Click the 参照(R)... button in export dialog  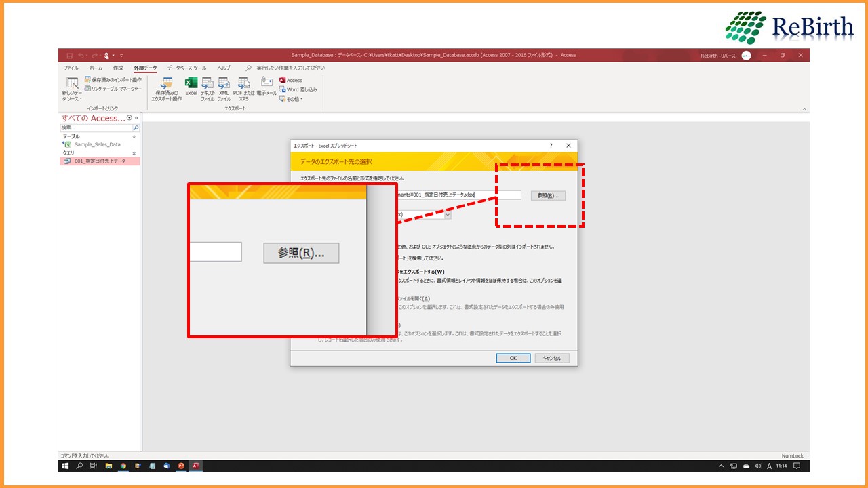548,195
